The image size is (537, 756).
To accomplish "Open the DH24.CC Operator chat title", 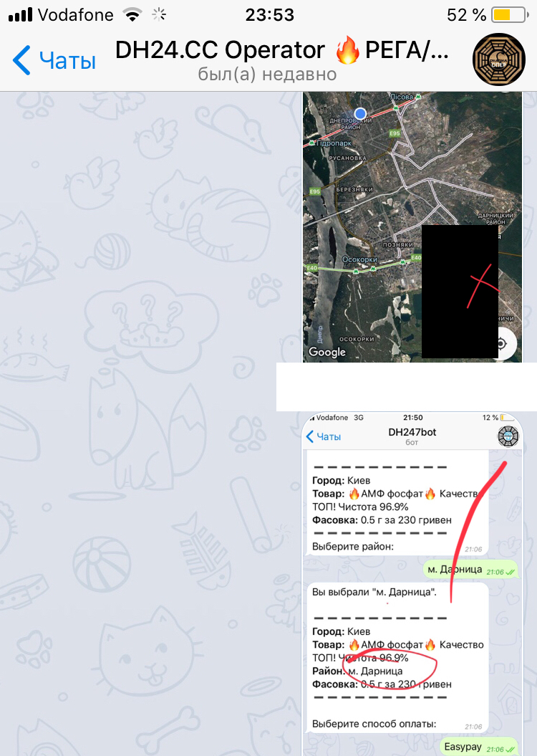I will [x=281, y=50].
